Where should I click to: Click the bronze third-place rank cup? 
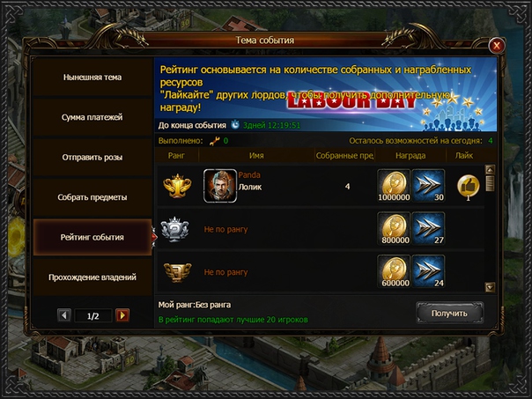177,272
